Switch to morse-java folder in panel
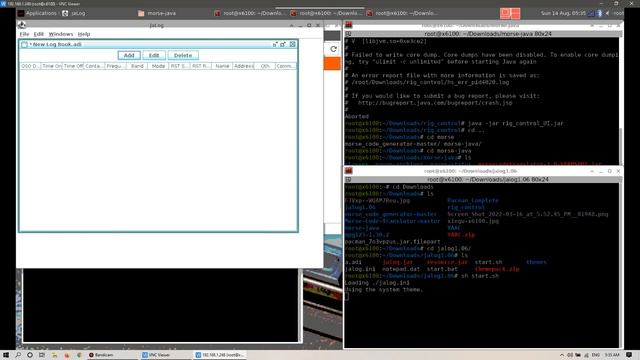 [157, 13]
